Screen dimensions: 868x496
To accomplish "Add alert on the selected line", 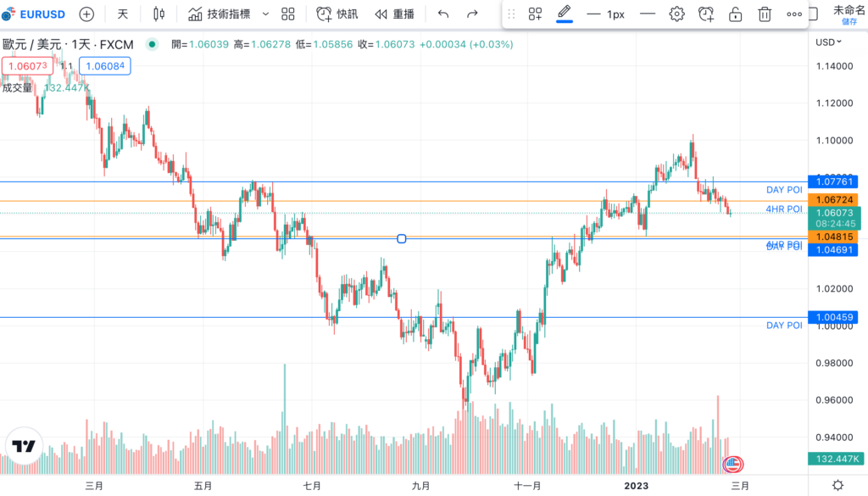I will pos(706,14).
